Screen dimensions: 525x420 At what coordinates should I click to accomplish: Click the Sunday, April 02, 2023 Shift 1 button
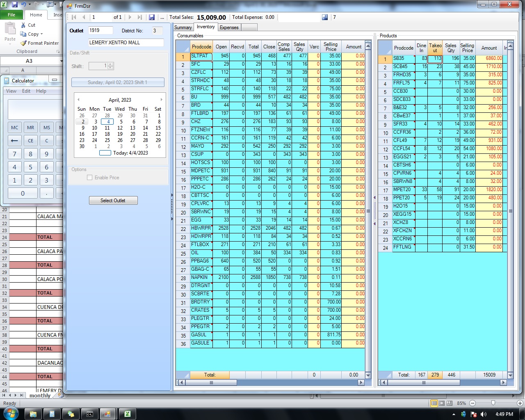118,82
